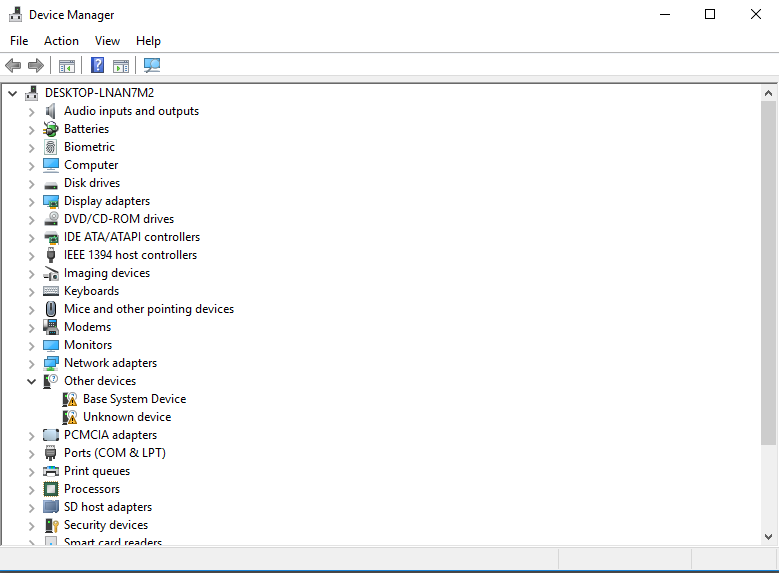Click the Batteries device icon
779x573 pixels.
pyautogui.click(x=51, y=129)
